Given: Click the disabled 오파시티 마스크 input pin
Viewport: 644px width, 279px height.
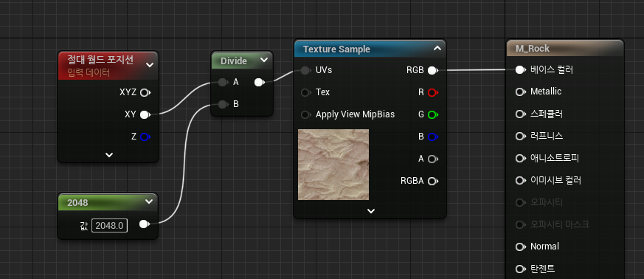Looking at the screenshot, I should pos(520,225).
